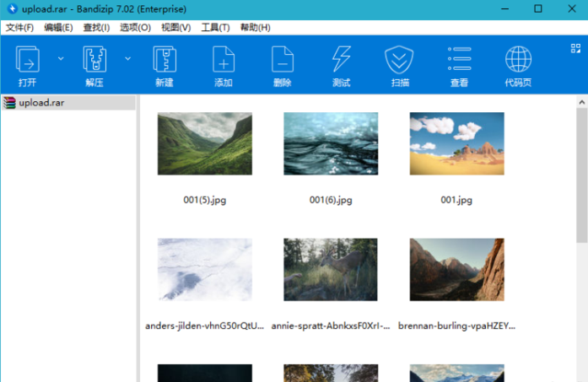
Task: Click the Test (测试) lightning icon
Action: pyautogui.click(x=342, y=59)
